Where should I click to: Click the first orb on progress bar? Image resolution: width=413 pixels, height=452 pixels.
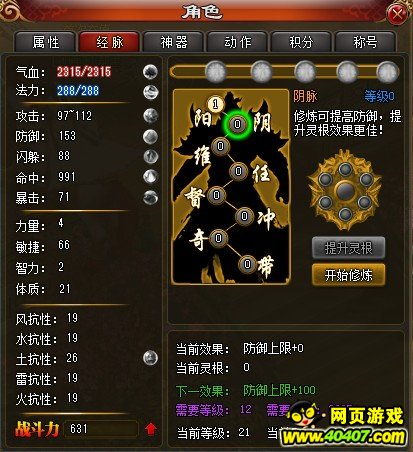(x=216, y=71)
